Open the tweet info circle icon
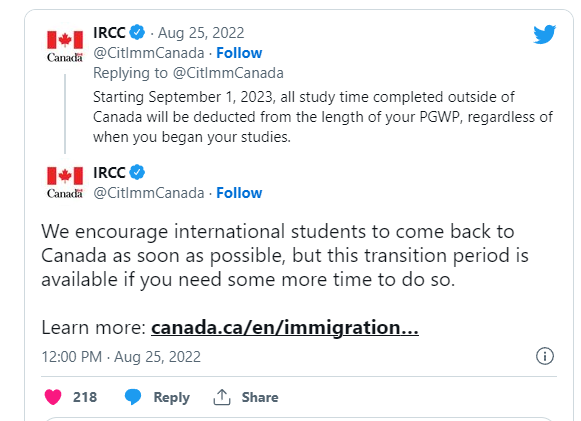 545,357
